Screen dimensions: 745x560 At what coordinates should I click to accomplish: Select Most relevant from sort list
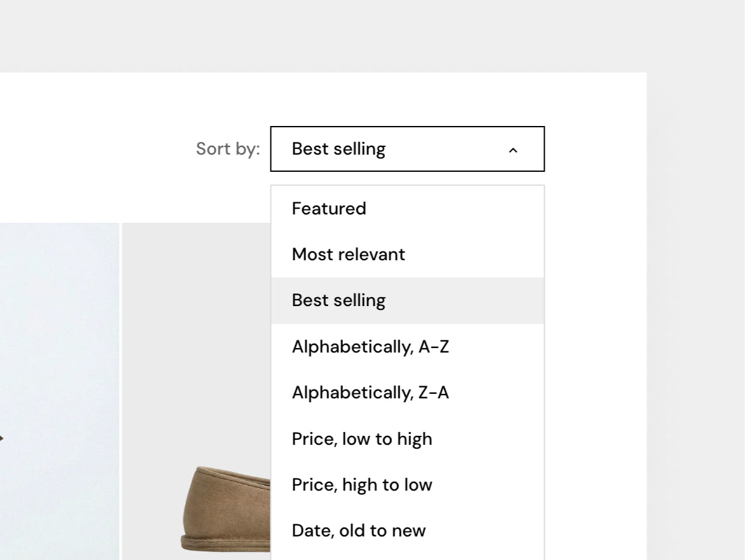(x=407, y=255)
